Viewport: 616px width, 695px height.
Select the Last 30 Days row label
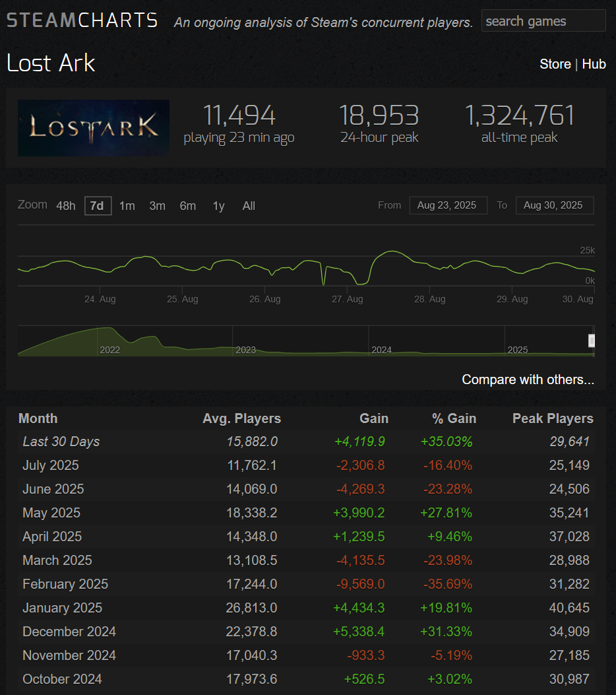coord(61,442)
